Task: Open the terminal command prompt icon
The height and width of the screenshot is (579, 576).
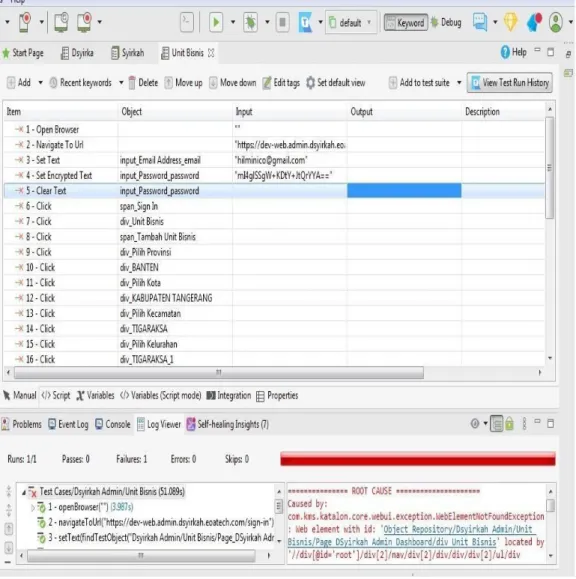Action: coord(187,22)
